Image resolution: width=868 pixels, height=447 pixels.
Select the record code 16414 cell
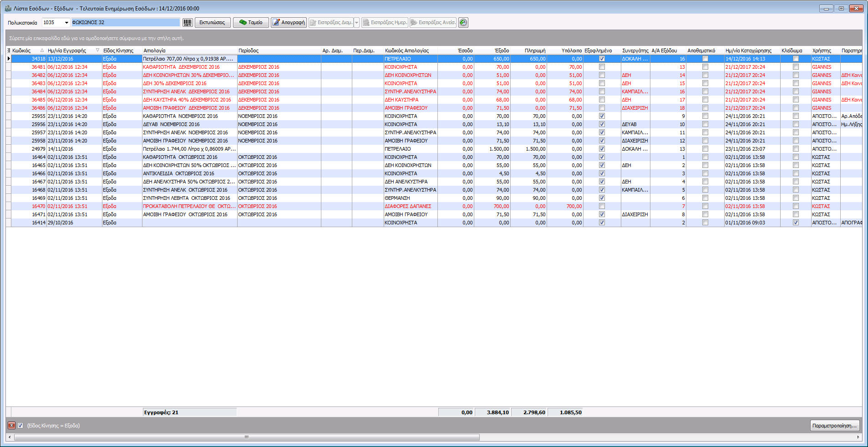point(29,223)
